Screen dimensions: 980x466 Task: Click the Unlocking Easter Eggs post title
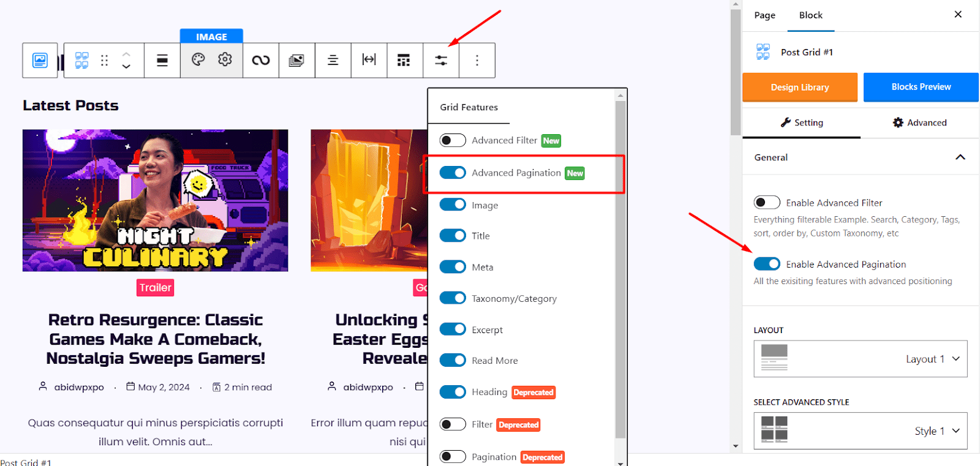pos(380,339)
